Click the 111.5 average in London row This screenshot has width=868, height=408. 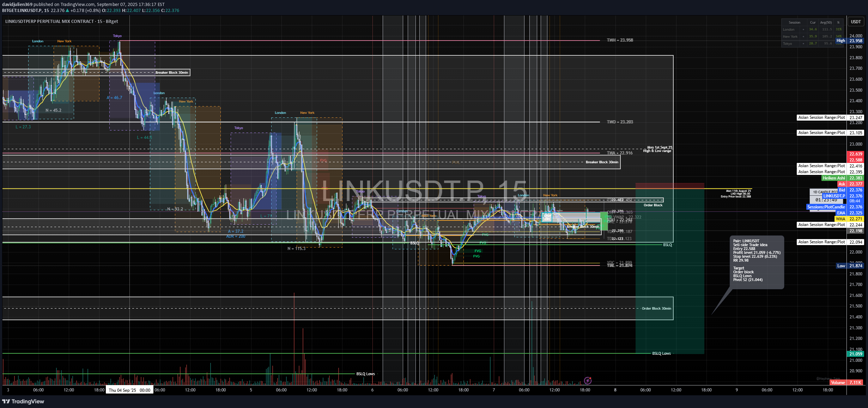click(827, 29)
